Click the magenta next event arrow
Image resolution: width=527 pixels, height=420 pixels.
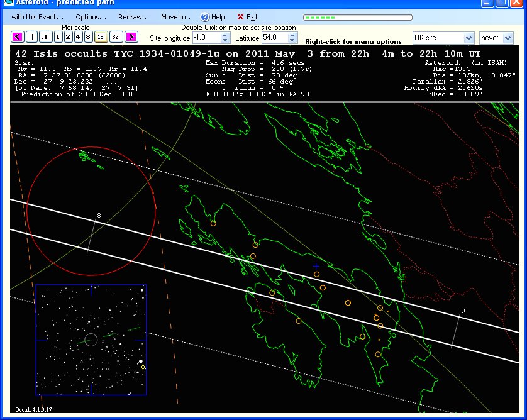point(131,37)
